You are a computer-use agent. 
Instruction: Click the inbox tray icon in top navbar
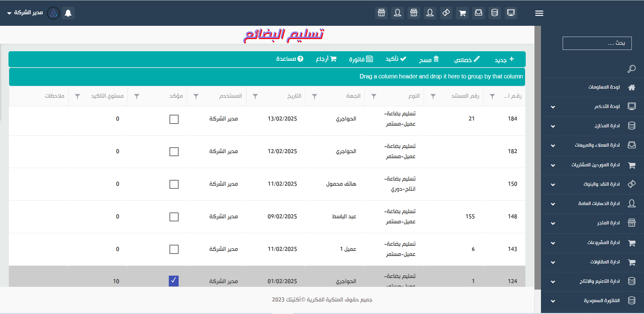(479, 13)
